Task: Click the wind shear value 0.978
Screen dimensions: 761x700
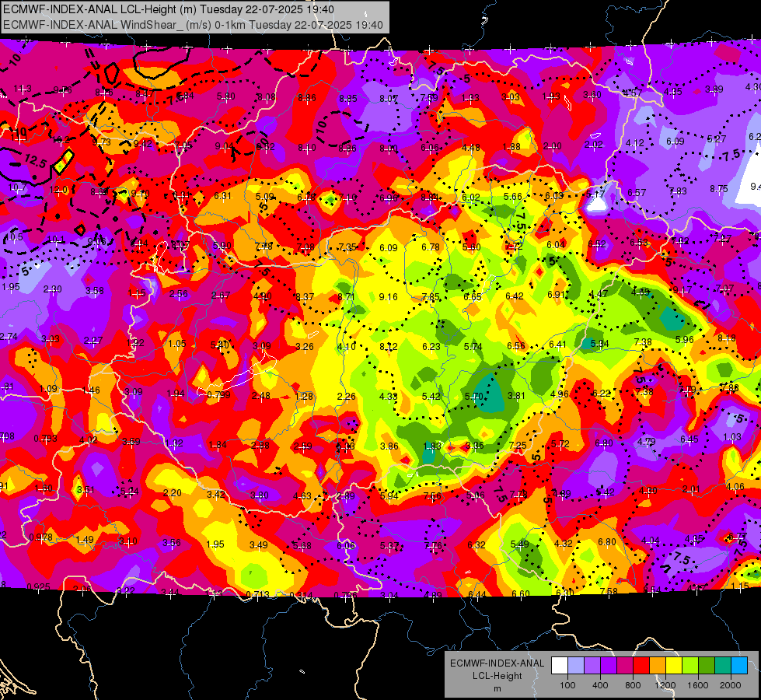Action: click(x=40, y=537)
